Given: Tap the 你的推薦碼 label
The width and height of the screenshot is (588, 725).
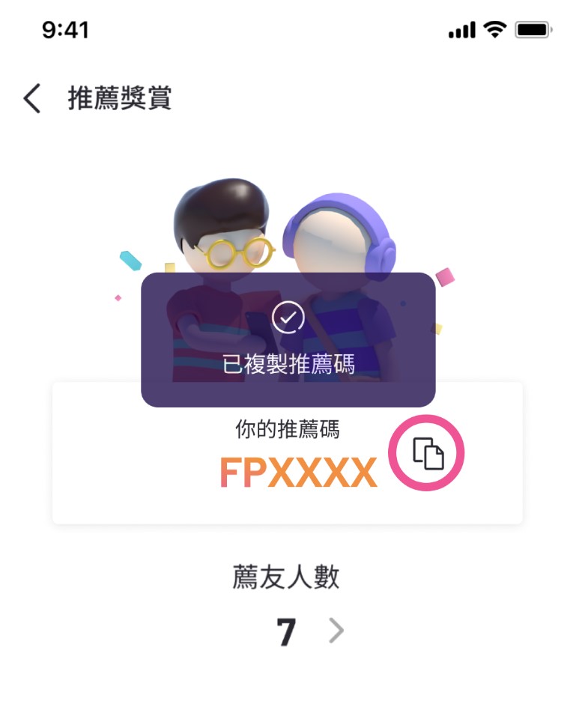Looking at the screenshot, I should click(288, 429).
